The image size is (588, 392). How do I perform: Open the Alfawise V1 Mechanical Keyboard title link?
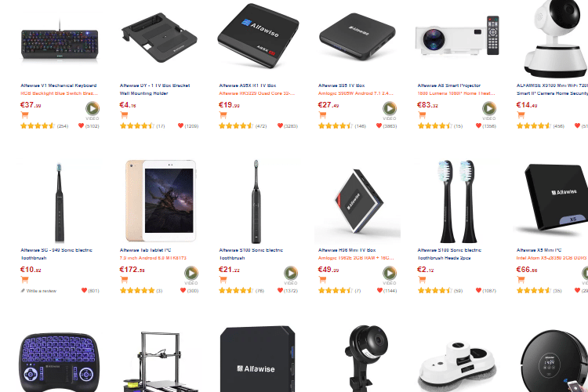[x=59, y=85]
